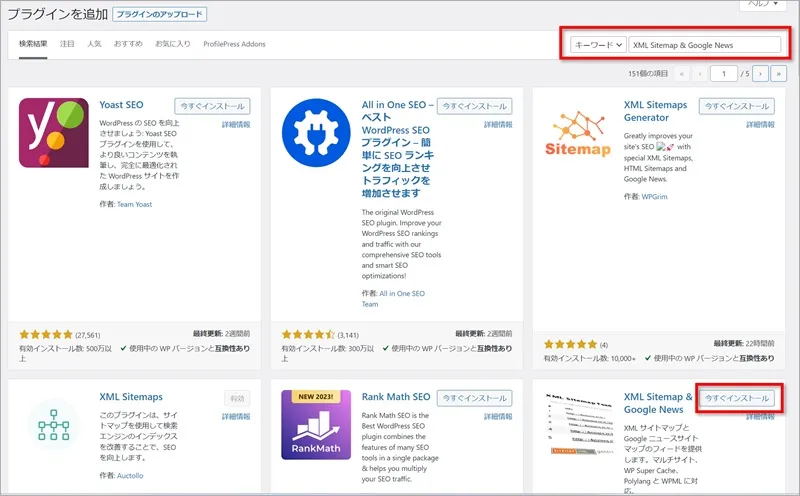This screenshot has height=496, width=800.
Task: Click the All in One SEO title link
Action: pos(397,148)
